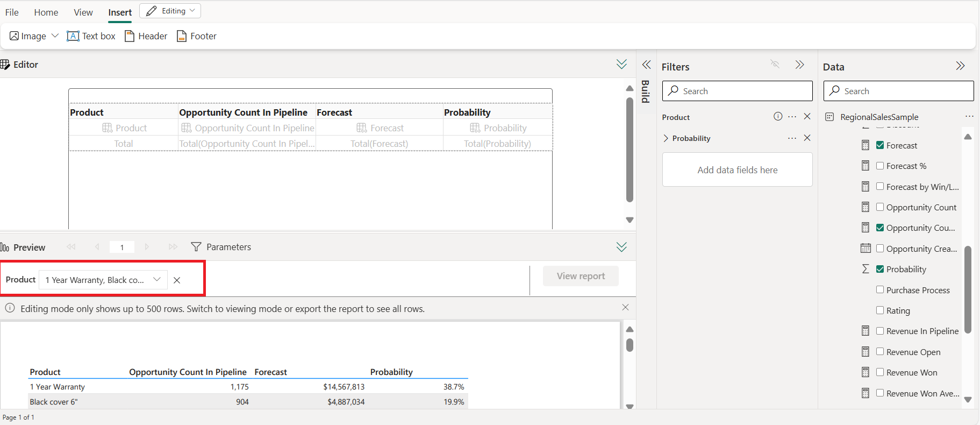980x425 pixels.
Task: Click the Header insert icon
Action: (130, 36)
